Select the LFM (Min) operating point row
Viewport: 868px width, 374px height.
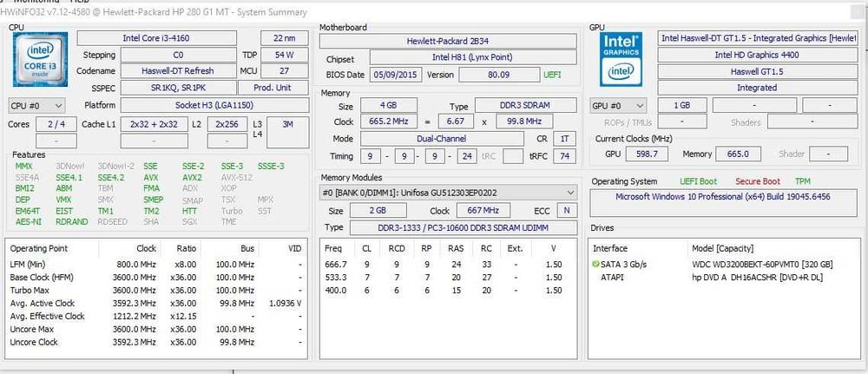click(x=155, y=265)
